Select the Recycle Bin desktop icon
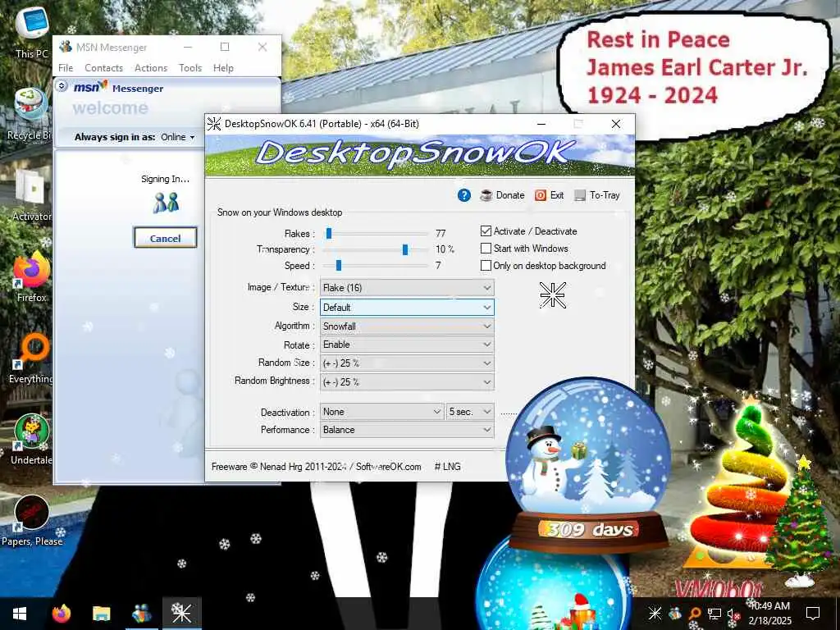Viewport: 840px width, 630px height. (30, 114)
